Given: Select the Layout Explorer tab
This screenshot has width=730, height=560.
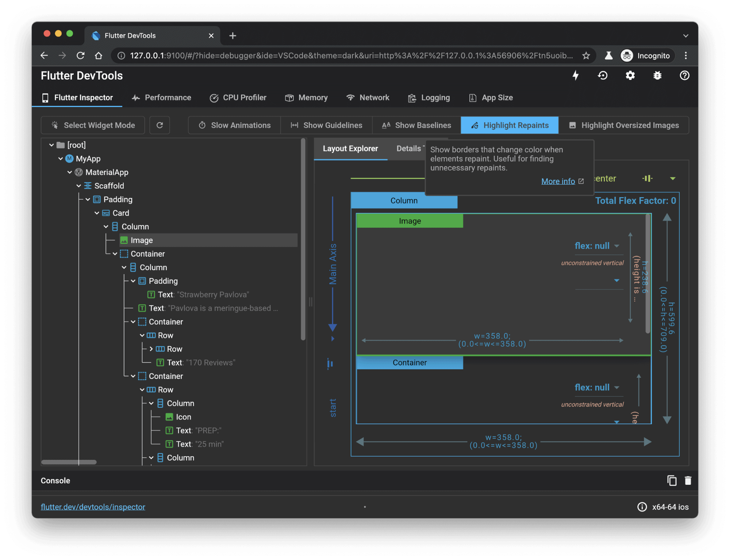Looking at the screenshot, I should (350, 149).
